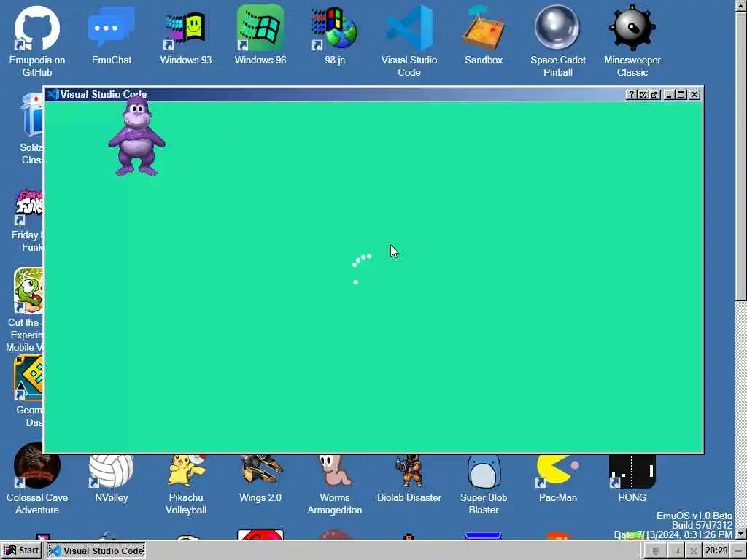This screenshot has height=560, width=747.
Task: Launch Pac-Man from the desktop
Action: pos(558,478)
